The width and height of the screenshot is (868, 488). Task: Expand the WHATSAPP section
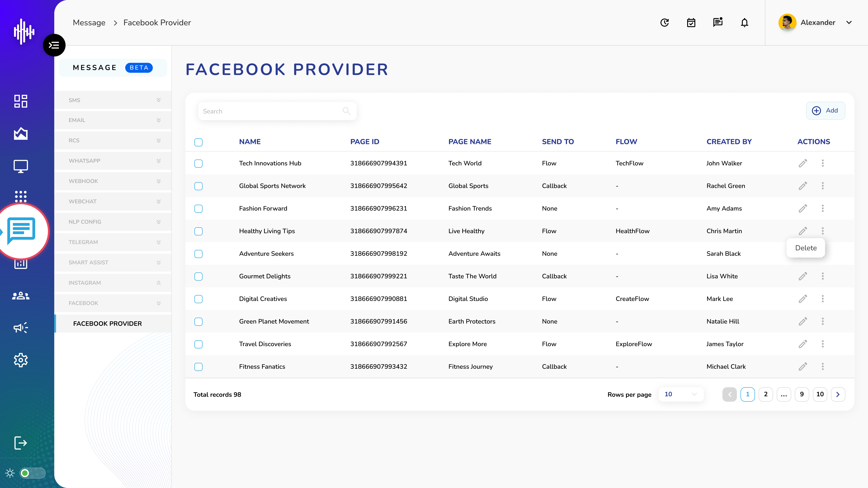[113, 161]
